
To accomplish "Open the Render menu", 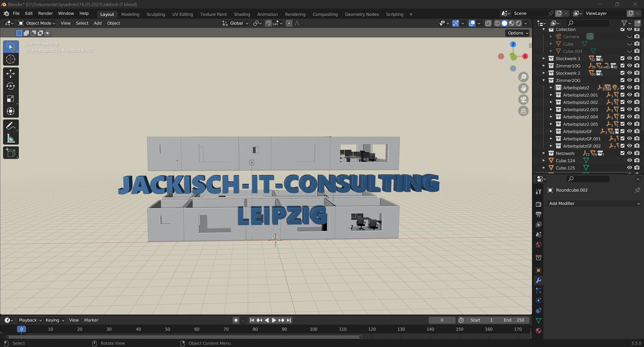I will [x=45, y=13].
